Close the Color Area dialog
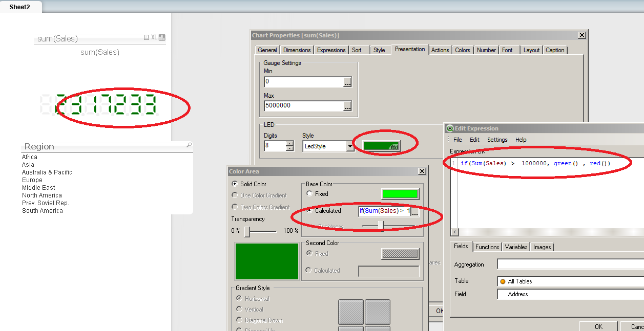 (422, 171)
